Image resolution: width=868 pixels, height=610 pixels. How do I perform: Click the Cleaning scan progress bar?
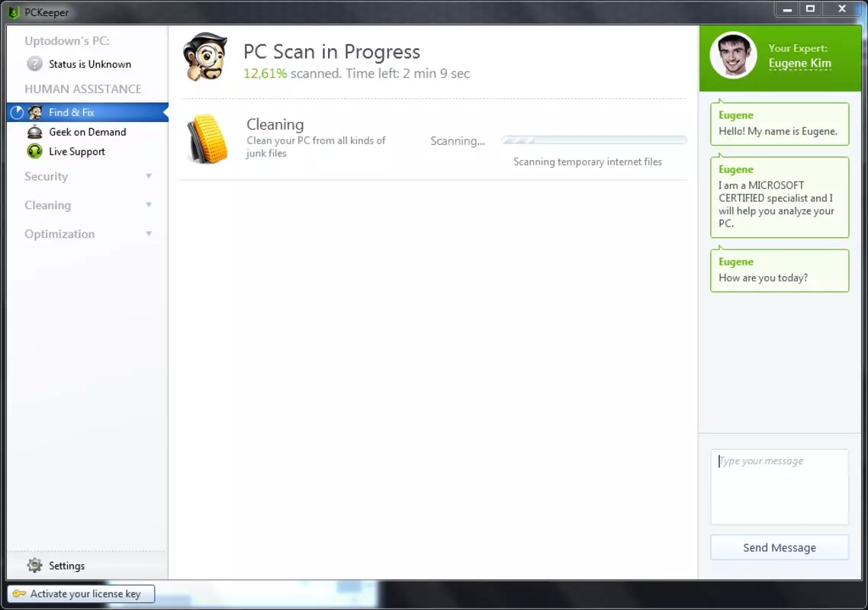click(x=594, y=140)
